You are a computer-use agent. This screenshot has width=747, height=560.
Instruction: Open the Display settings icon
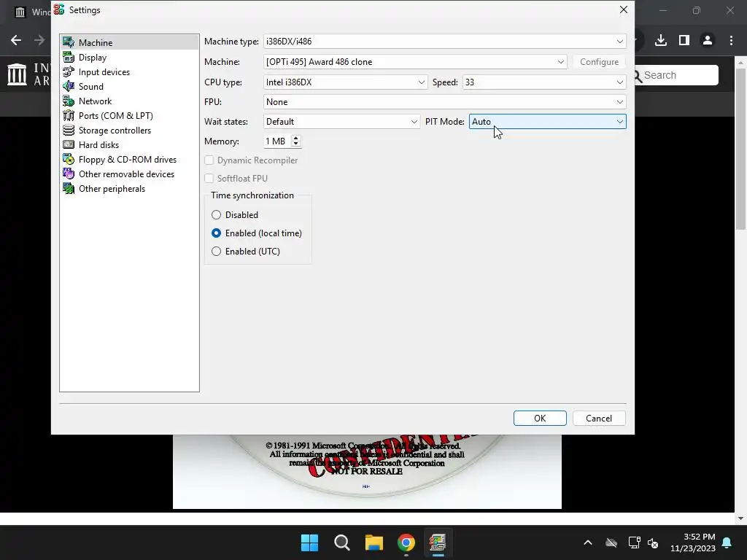(x=69, y=57)
